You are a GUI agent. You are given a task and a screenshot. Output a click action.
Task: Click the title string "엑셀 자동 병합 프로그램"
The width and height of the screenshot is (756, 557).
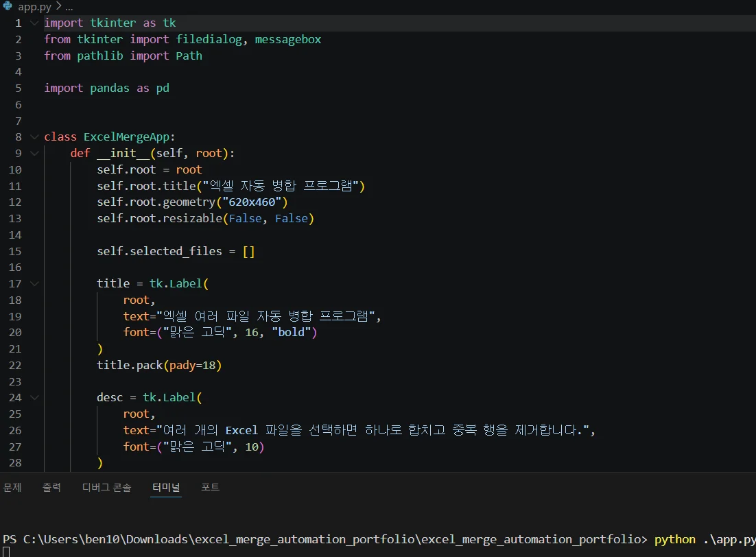281,186
